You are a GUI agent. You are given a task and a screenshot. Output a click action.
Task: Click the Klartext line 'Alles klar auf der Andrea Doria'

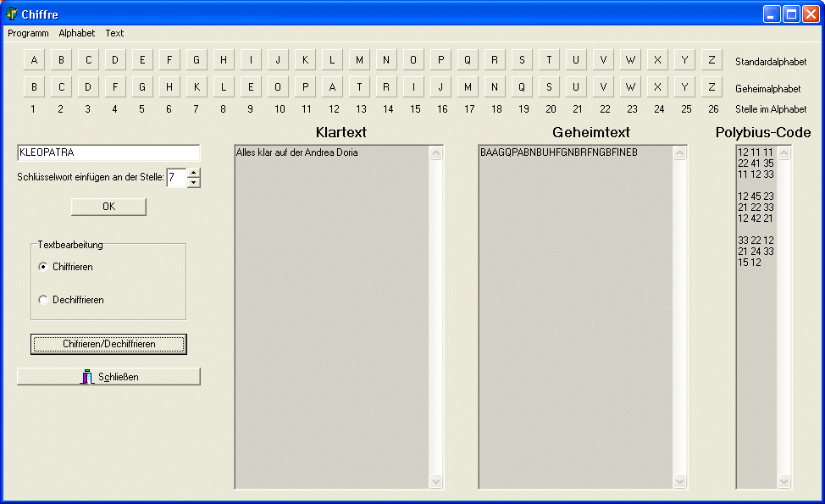pyautogui.click(x=296, y=152)
